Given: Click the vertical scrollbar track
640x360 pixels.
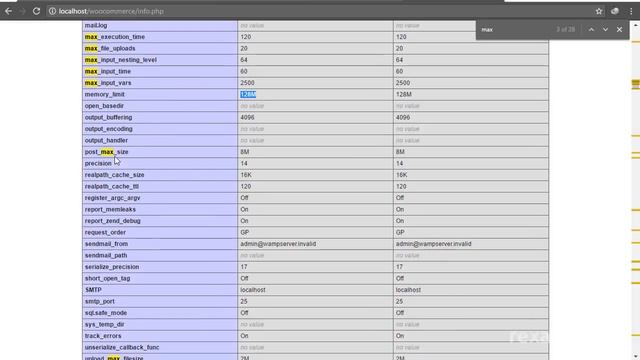Looking at the screenshot, I should (x=636, y=188).
